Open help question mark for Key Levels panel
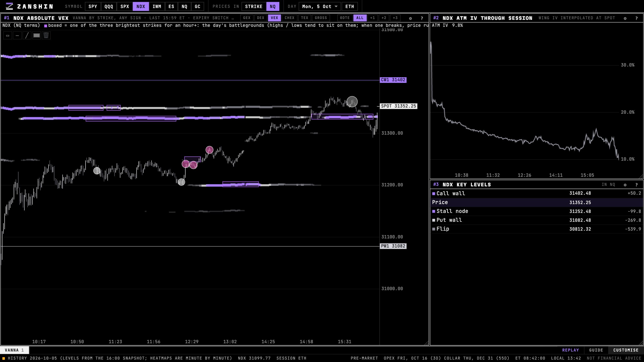The width and height of the screenshot is (644, 362). click(x=636, y=185)
